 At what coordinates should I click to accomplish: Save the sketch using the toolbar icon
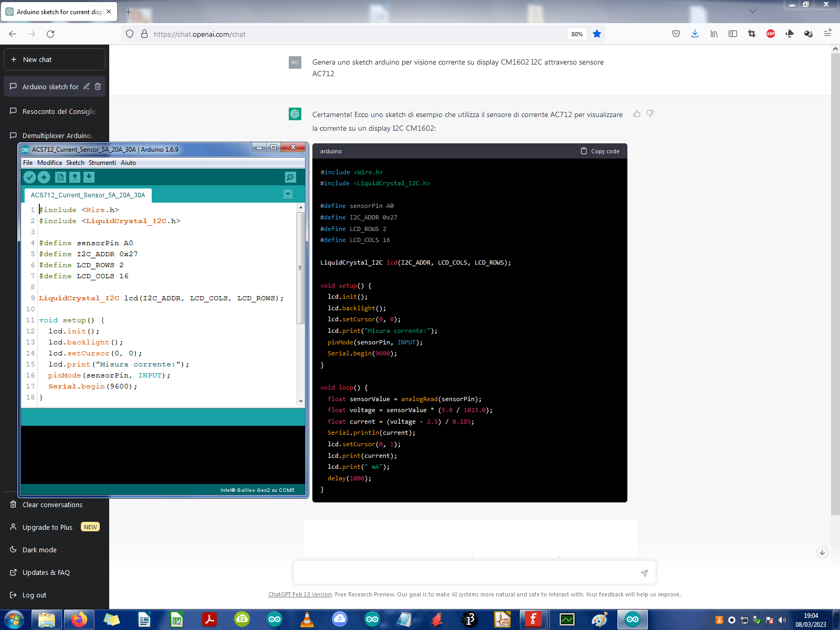(89, 177)
